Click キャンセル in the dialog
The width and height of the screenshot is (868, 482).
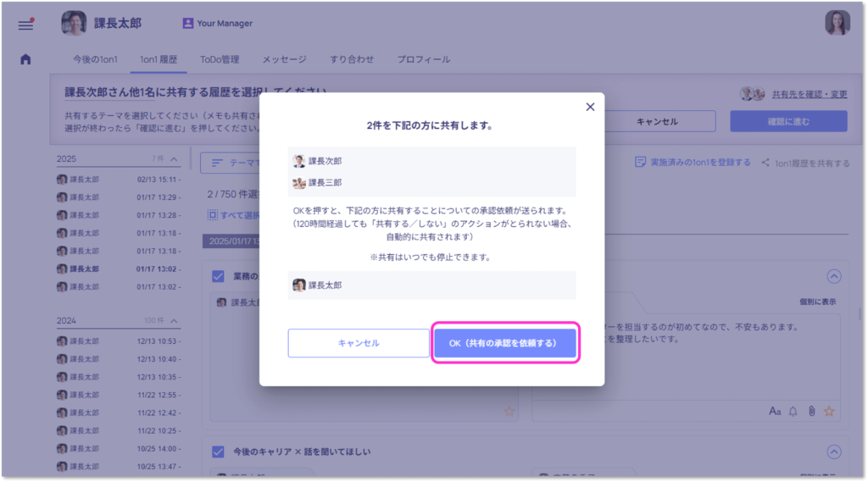(x=359, y=343)
